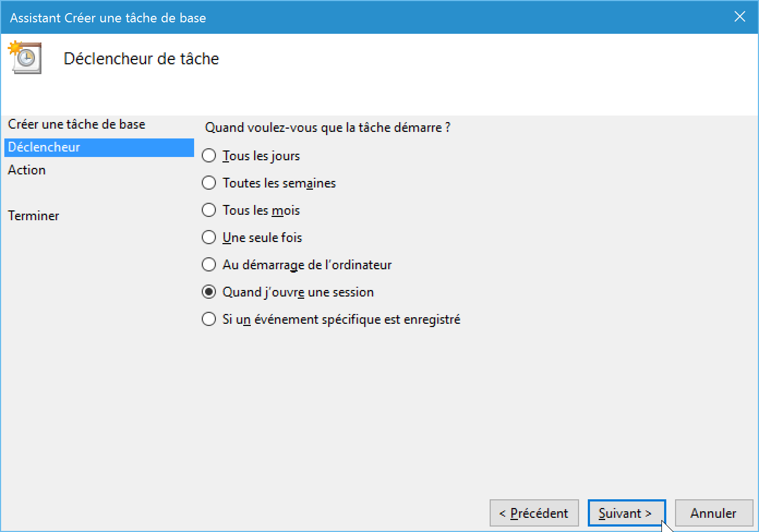Image resolution: width=759 pixels, height=532 pixels.
Task: Jump to the Terminer step
Action: click(x=33, y=216)
